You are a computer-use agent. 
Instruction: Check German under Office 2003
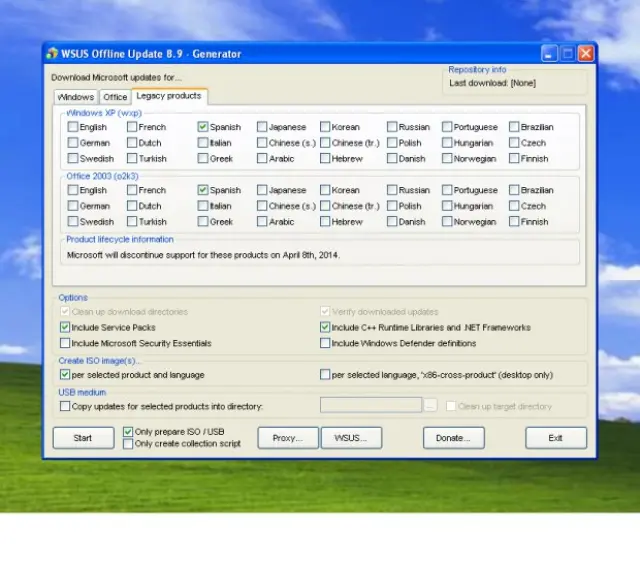(73, 206)
